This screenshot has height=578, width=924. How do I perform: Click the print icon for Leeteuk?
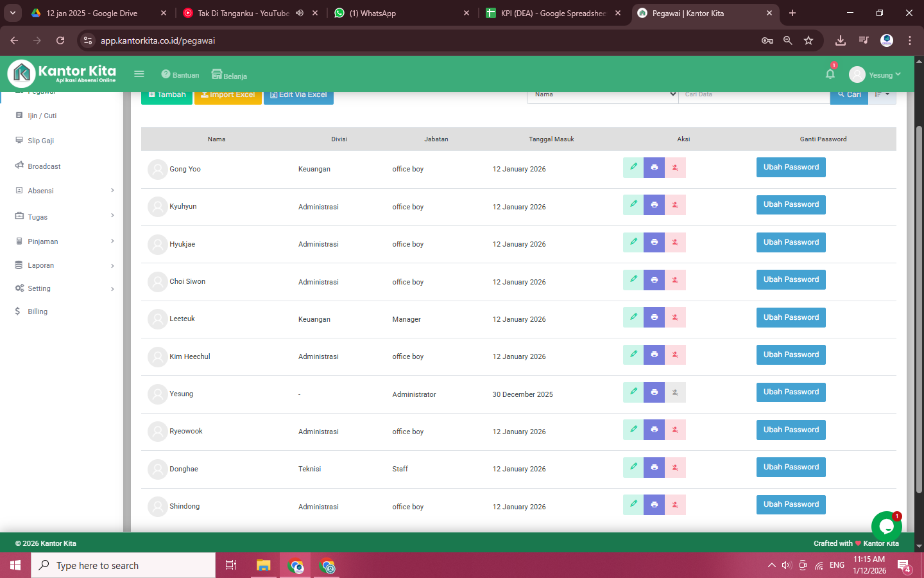click(x=654, y=317)
